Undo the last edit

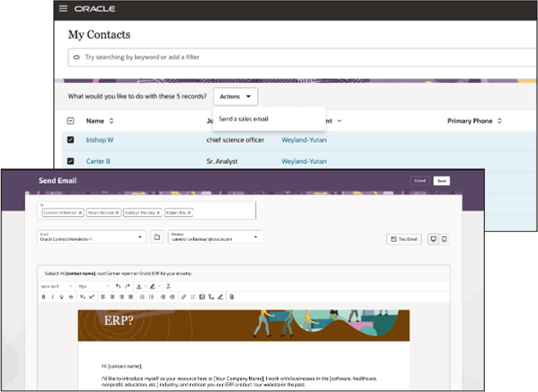point(118,286)
